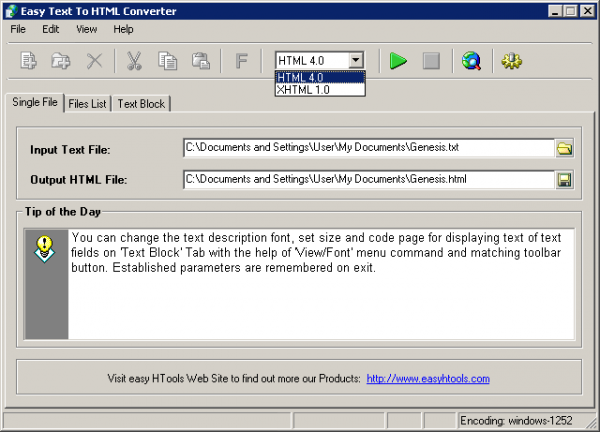
Task: Click the Cut scissors icon
Action: coord(134,61)
